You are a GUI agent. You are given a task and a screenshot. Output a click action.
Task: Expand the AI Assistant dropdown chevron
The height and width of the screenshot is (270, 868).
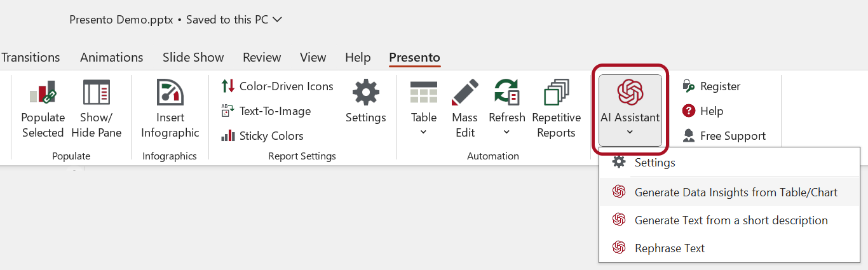(x=630, y=133)
